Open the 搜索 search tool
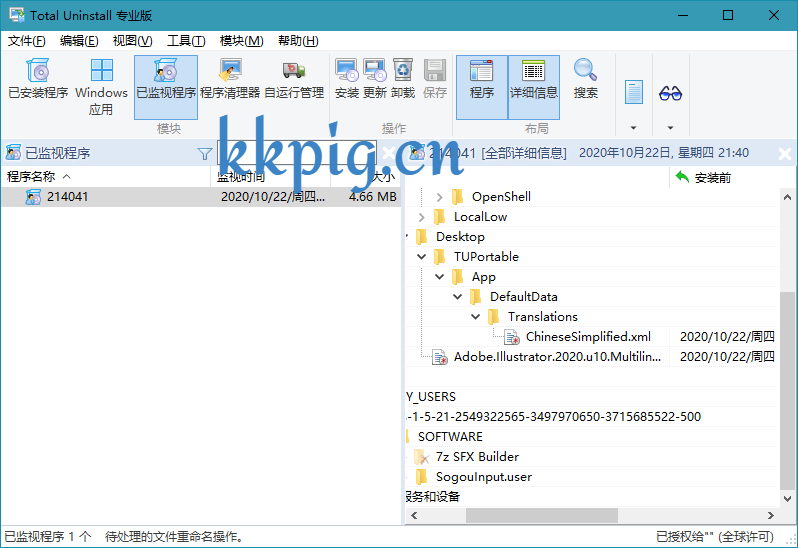 pos(585,79)
